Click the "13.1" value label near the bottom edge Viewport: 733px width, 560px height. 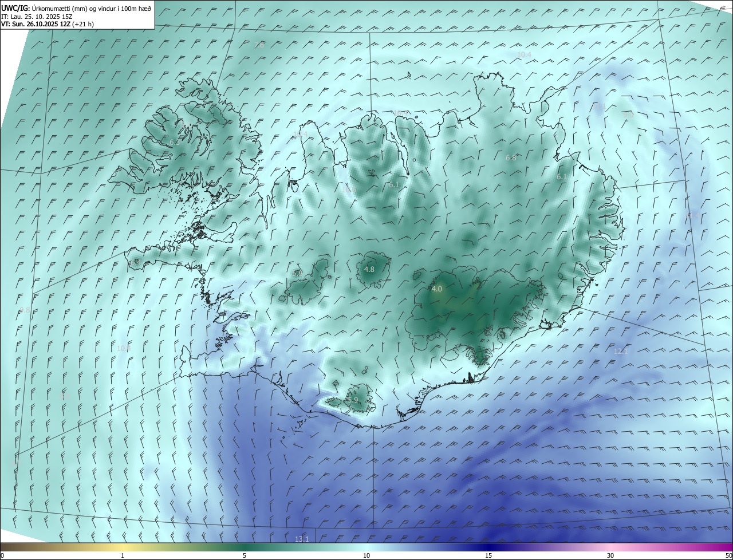[302, 539]
